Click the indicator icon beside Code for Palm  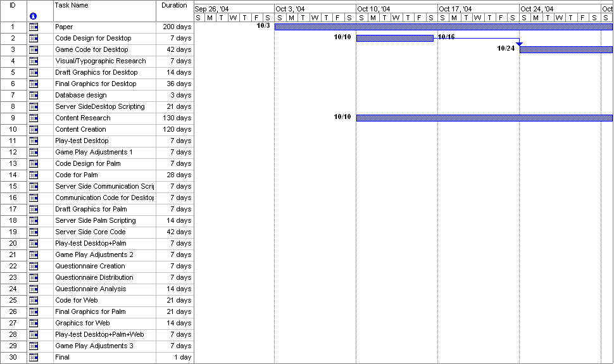tap(34, 175)
